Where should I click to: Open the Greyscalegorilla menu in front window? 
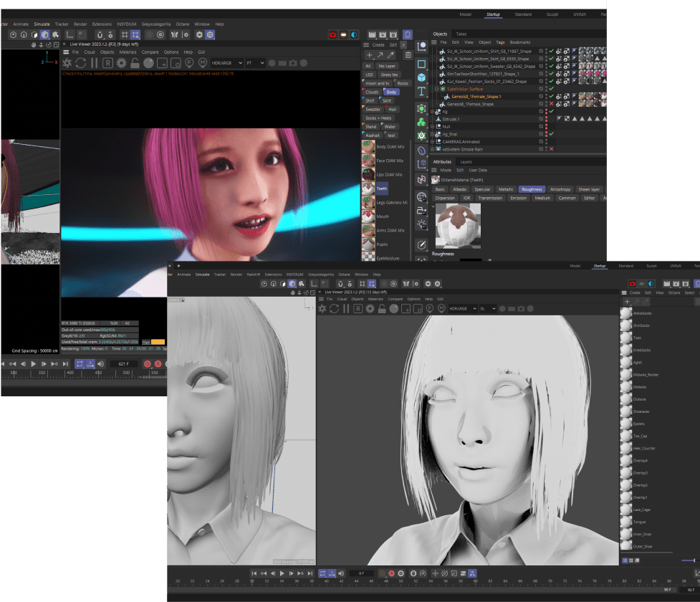point(321,274)
